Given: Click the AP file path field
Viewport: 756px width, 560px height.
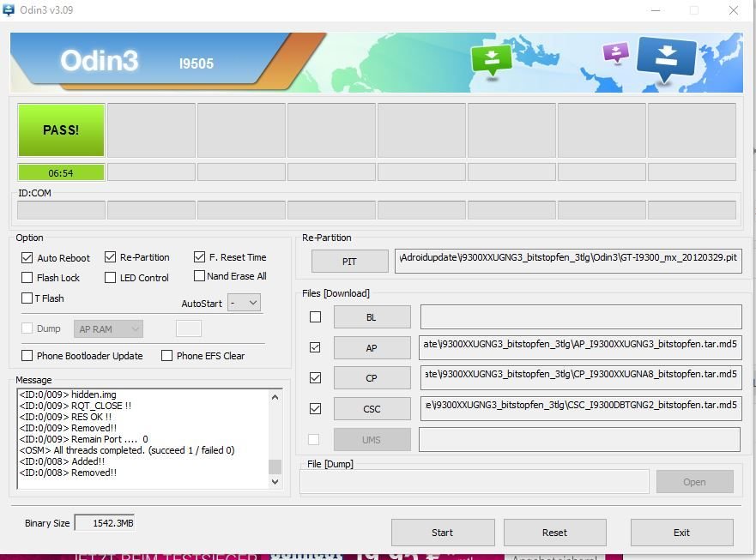Looking at the screenshot, I should click(580, 347).
